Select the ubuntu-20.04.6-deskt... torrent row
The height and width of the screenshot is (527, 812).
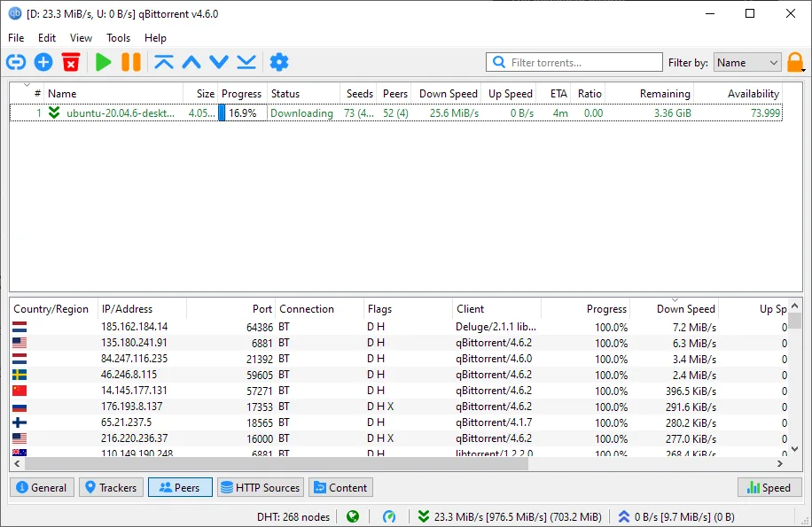coord(396,112)
